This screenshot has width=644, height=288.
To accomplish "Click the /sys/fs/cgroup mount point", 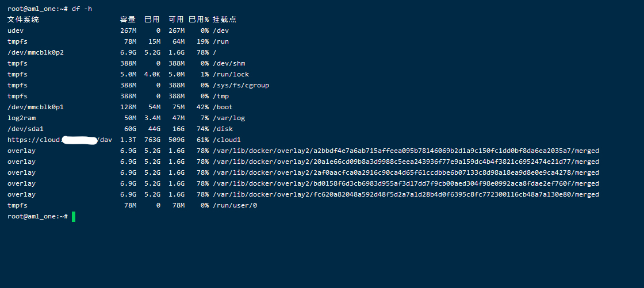I will (240, 85).
